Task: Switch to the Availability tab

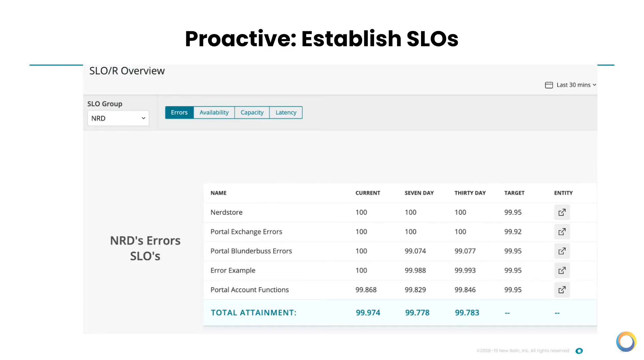Action: click(214, 113)
